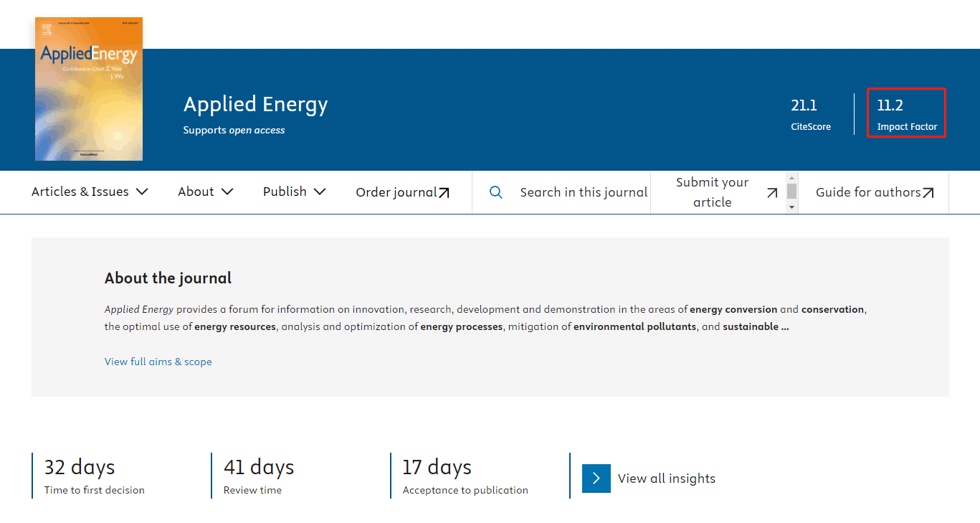Click the 11.2 Impact Factor value
The height and width of the screenshot is (523, 980).
coord(890,105)
